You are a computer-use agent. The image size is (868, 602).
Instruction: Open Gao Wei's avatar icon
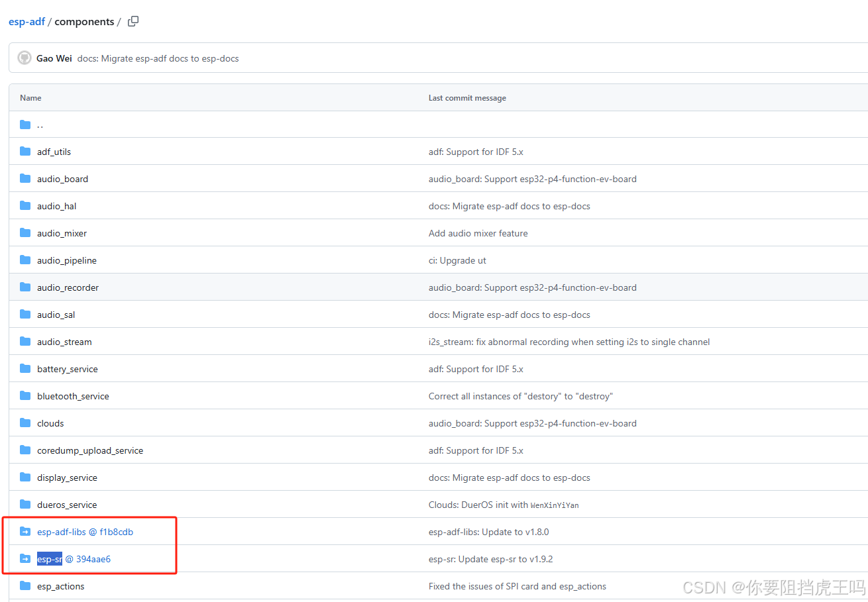coord(25,58)
